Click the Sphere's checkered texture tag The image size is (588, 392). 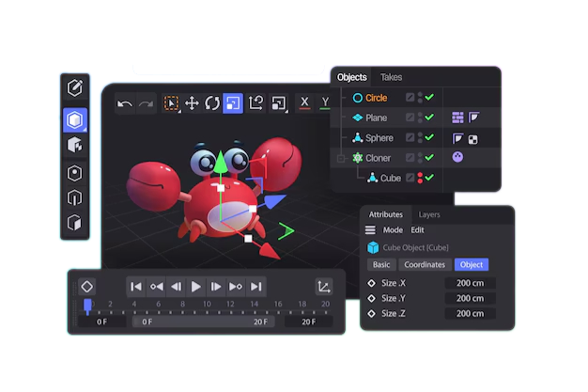point(473,140)
